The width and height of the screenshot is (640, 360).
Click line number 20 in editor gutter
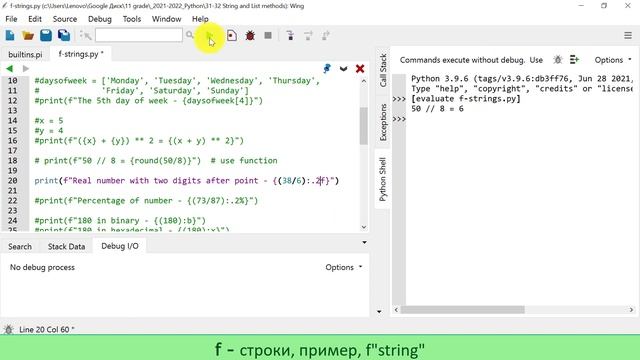[12, 180]
